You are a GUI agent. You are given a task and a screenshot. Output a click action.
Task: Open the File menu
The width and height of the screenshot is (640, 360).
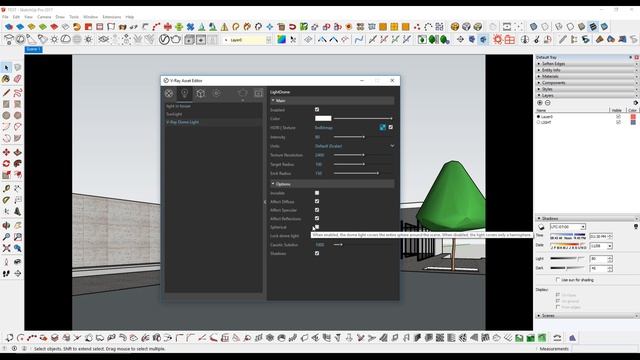(5, 17)
